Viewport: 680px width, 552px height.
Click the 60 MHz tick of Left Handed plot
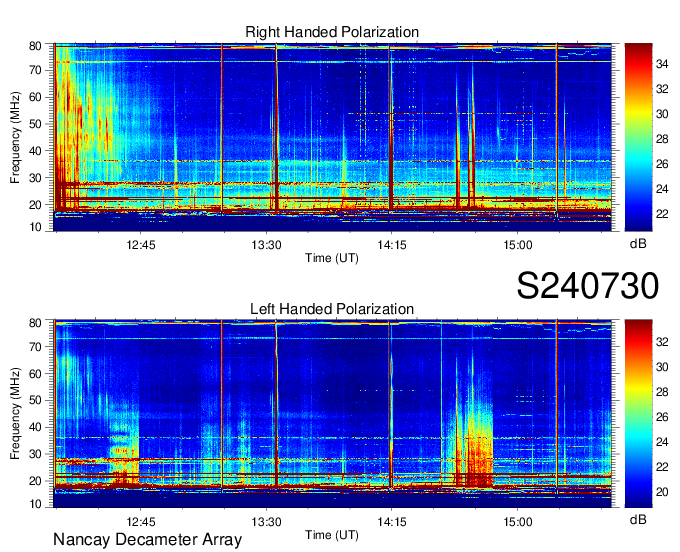click(35, 373)
